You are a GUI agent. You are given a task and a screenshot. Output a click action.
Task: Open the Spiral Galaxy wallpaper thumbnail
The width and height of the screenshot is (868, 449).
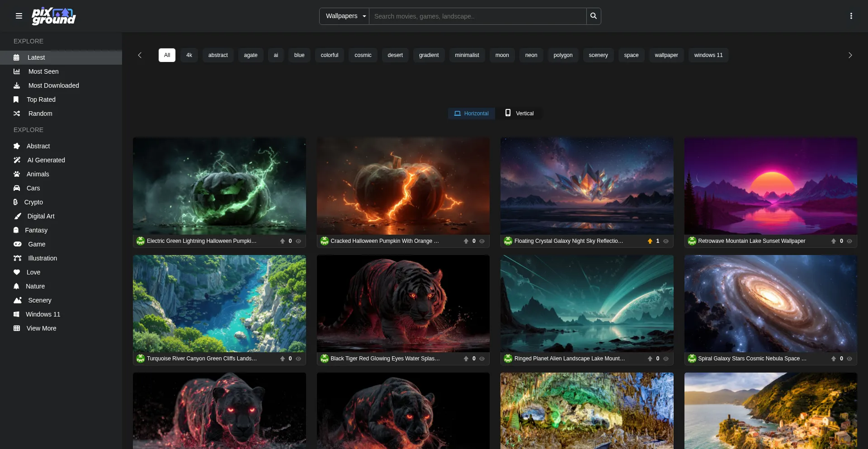pyautogui.click(x=770, y=303)
